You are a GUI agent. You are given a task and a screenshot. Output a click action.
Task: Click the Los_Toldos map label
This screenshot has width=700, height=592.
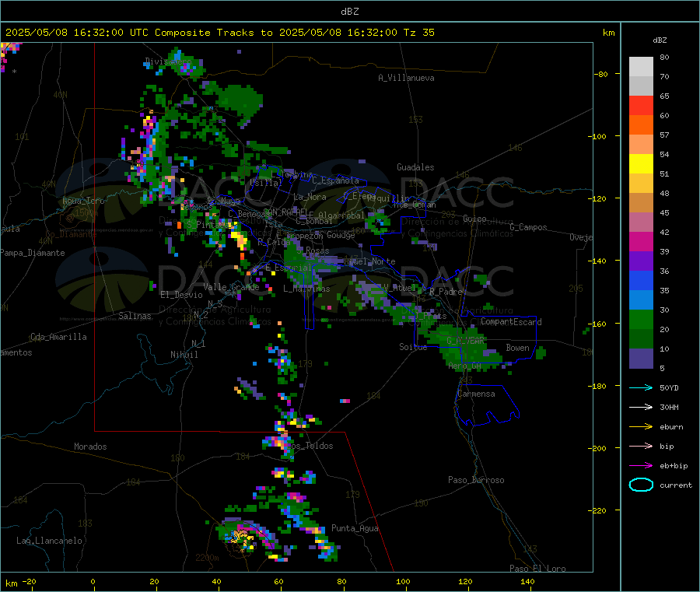coord(310,446)
